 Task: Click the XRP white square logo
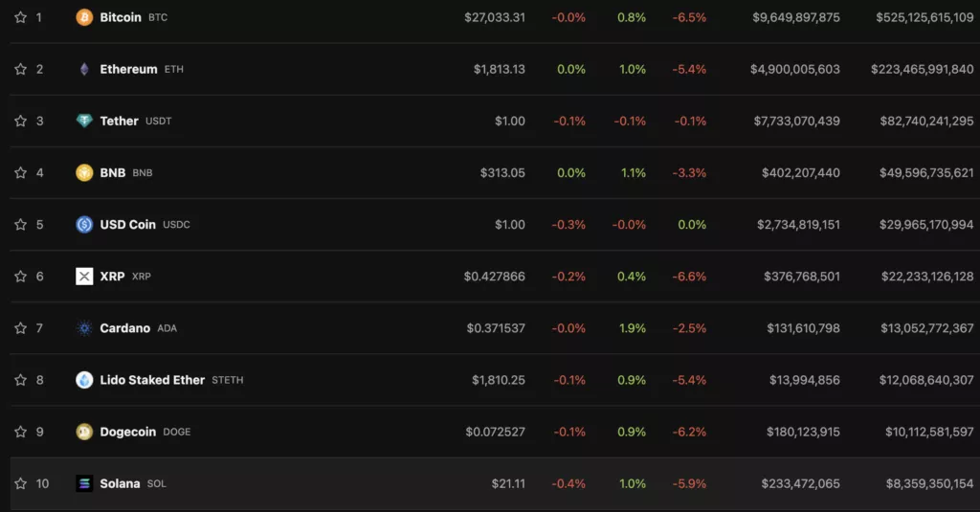tap(84, 277)
